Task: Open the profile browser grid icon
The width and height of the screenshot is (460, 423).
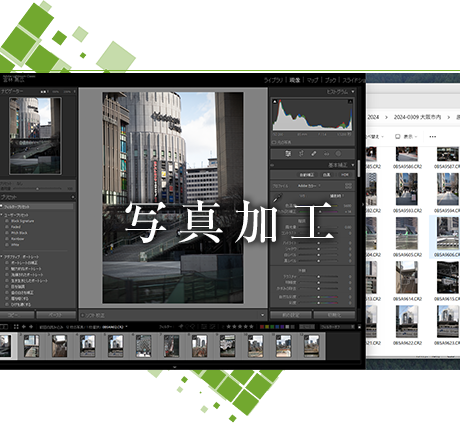Action: point(348,186)
